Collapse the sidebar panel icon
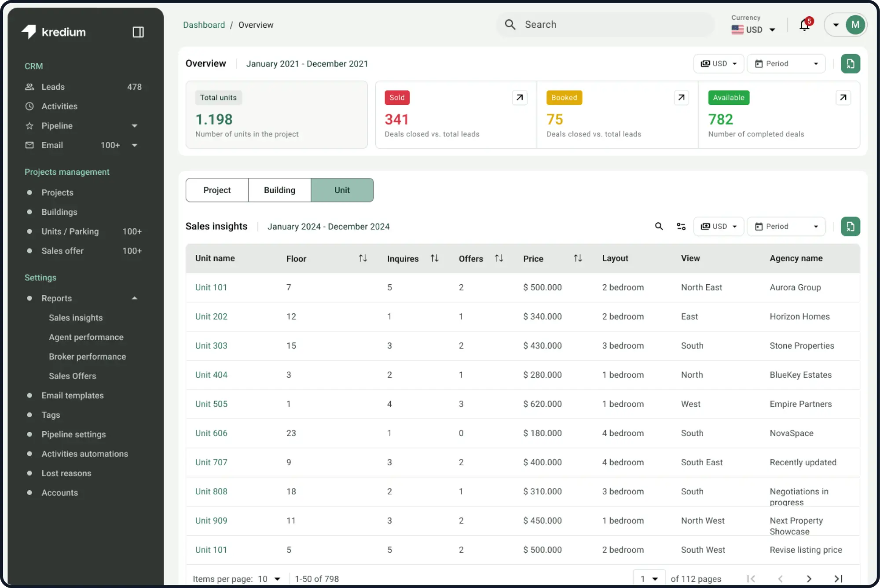The height and width of the screenshot is (588, 880). [138, 32]
